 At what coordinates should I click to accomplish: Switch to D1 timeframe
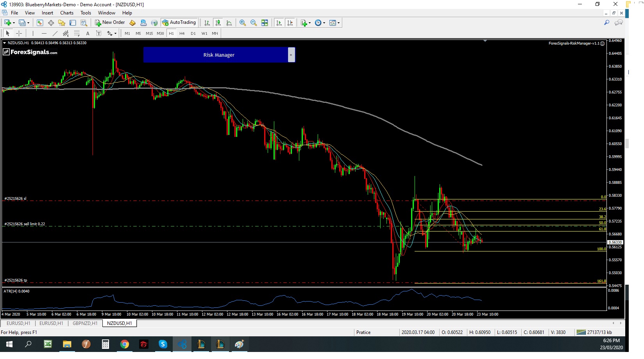[x=193, y=33]
